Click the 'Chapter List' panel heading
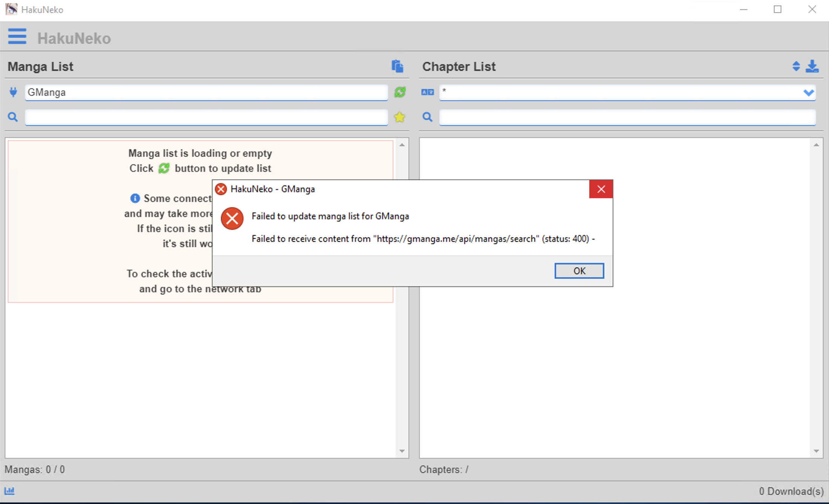829x504 pixels. click(x=459, y=67)
